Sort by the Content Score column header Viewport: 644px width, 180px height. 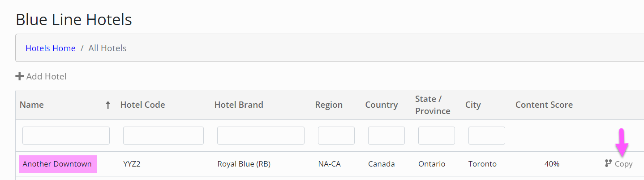pos(544,105)
